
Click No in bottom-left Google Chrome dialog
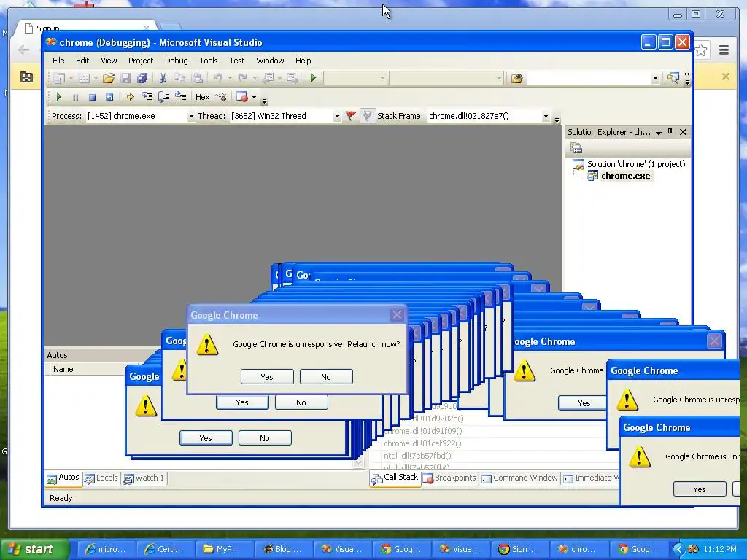pyautogui.click(x=265, y=438)
